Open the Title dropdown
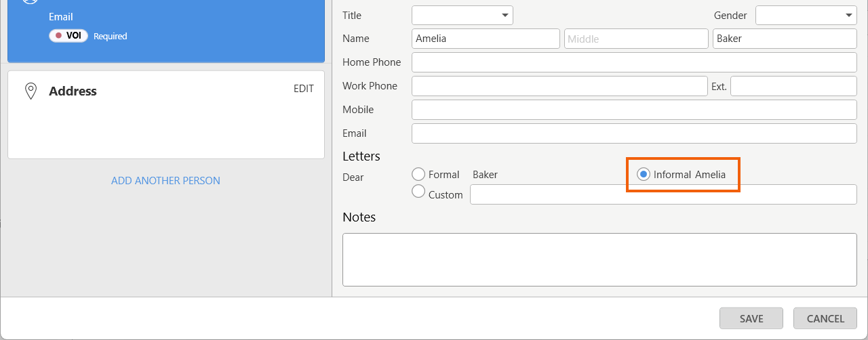This screenshot has height=340, width=868. pyautogui.click(x=462, y=15)
